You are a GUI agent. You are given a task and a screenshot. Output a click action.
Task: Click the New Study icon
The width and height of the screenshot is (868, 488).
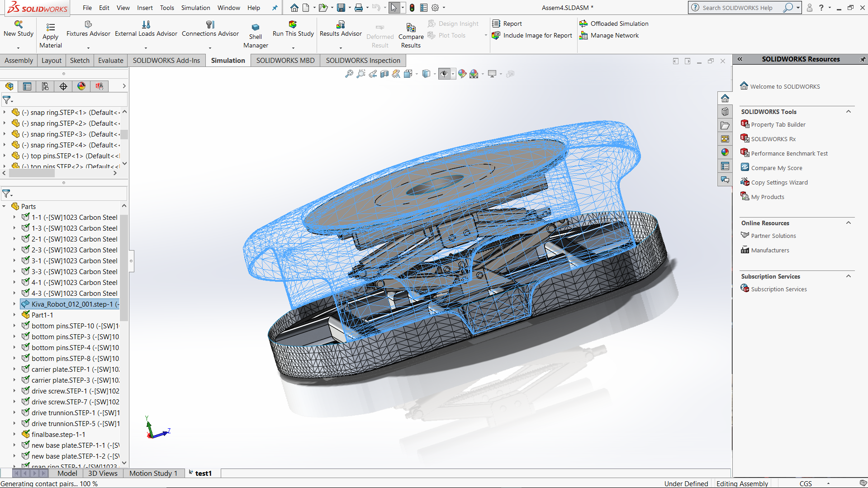(x=19, y=25)
